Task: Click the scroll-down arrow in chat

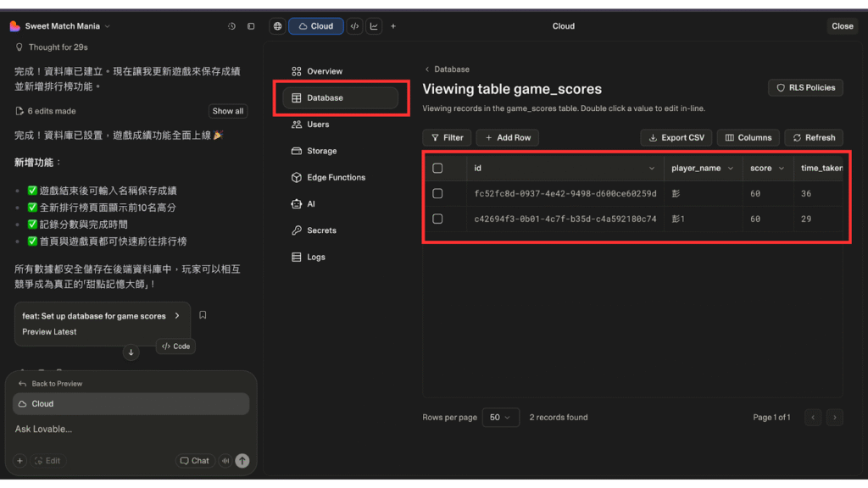Action: pos(131,352)
